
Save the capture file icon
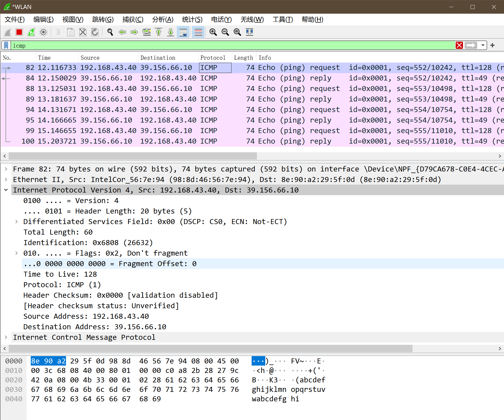pos(70,32)
